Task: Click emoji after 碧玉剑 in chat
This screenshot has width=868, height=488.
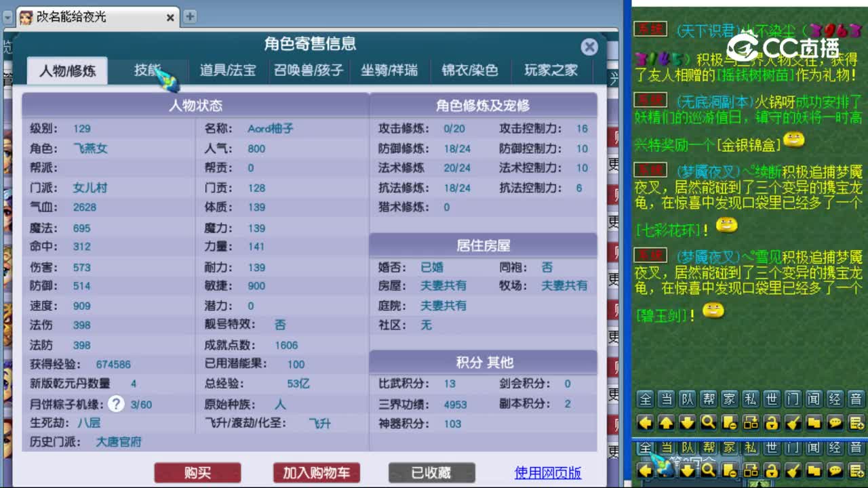Action: coord(712,310)
